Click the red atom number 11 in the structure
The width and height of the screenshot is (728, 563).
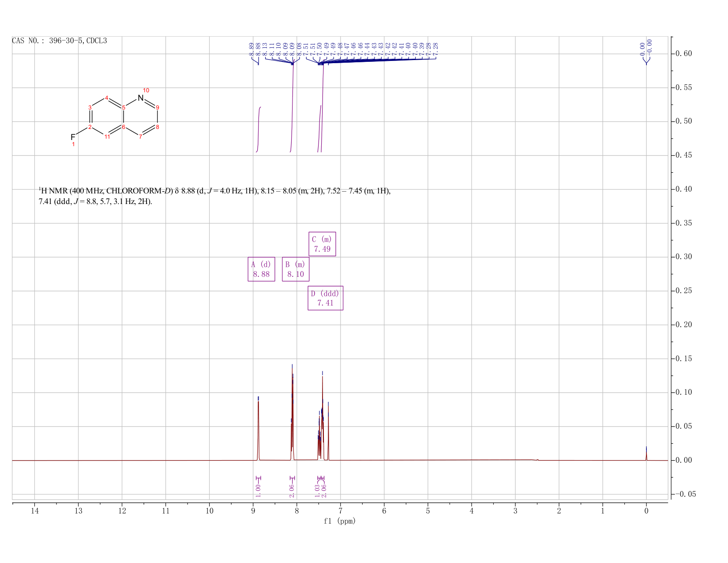107,137
